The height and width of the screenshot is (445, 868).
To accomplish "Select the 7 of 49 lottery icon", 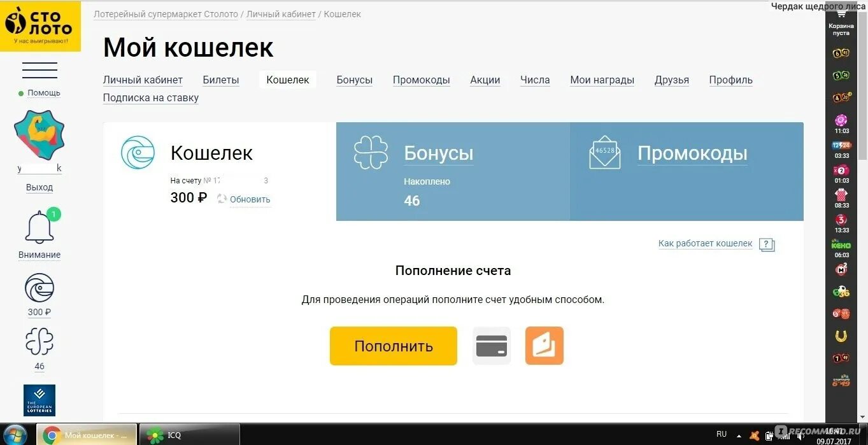I will click(841, 358).
